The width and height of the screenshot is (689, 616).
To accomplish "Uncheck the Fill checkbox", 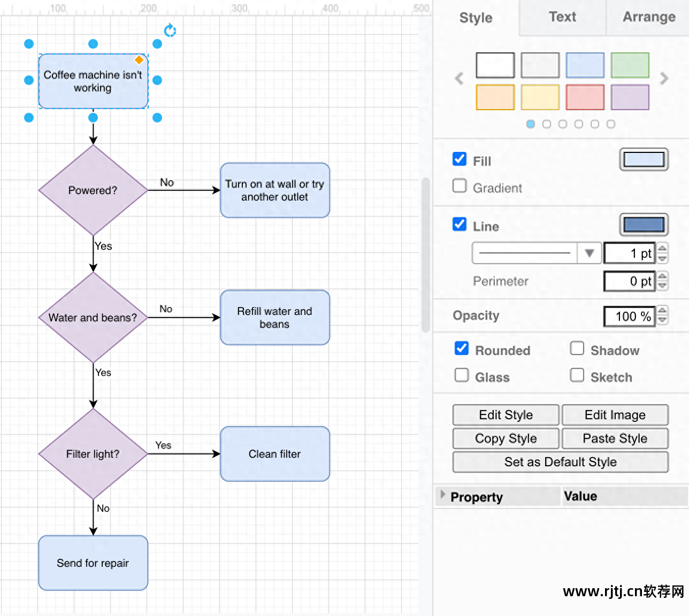I will [460, 159].
